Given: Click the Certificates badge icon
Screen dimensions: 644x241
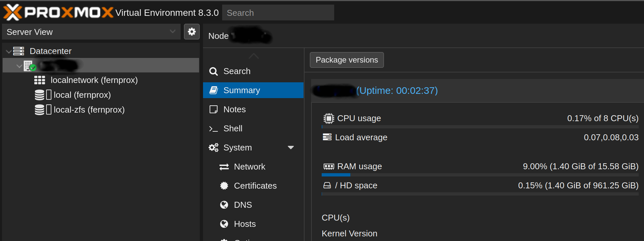Looking at the screenshot, I should tap(224, 186).
